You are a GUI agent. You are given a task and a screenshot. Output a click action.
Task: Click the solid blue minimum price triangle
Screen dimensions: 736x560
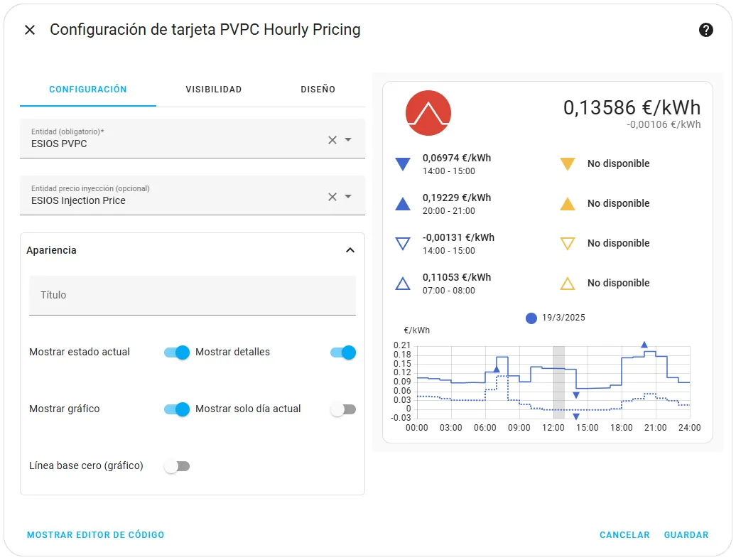coord(403,164)
